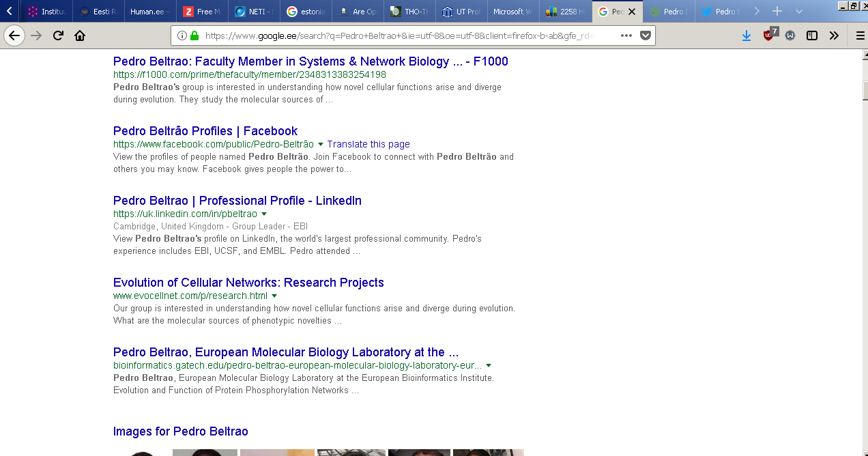Image resolution: width=868 pixels, height=456 pixels.
Task: Click the browser Back button
Action: tap(14, 35)
